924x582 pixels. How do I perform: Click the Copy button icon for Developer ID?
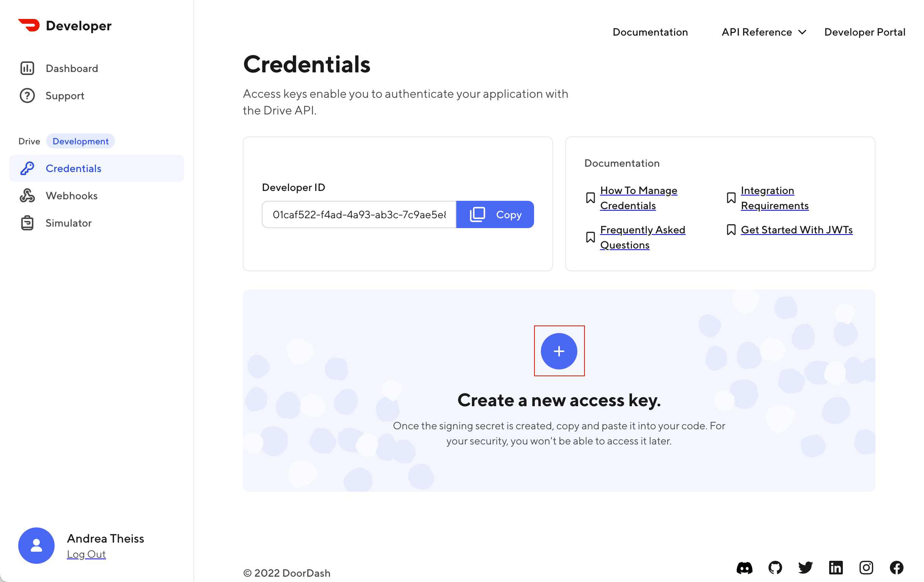tap(477, 214)
